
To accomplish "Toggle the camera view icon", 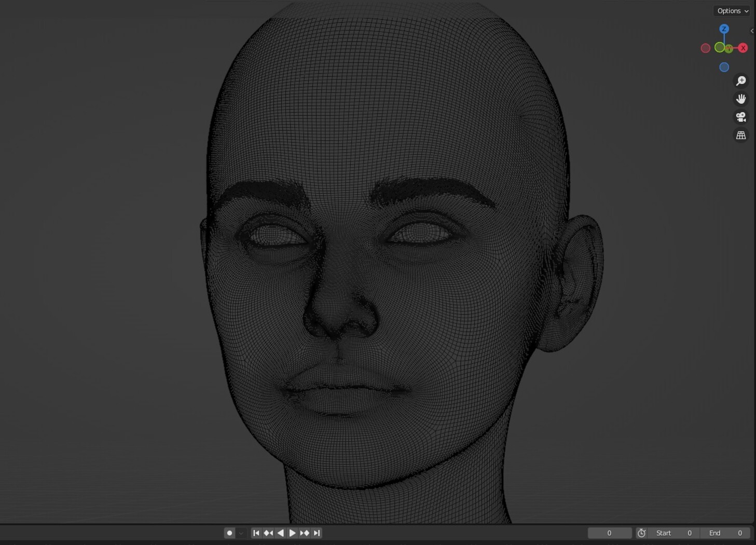I will coord(741,117).
